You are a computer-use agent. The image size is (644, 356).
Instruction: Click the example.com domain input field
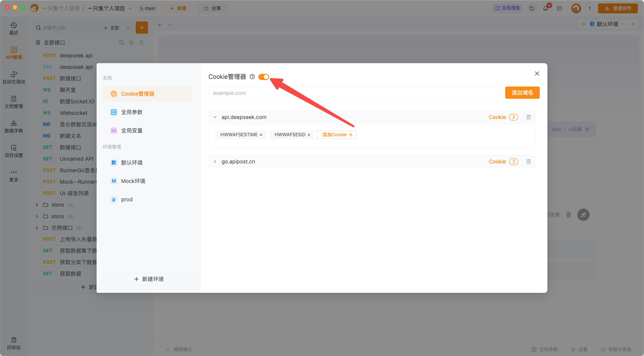click(x=354, y=93)
